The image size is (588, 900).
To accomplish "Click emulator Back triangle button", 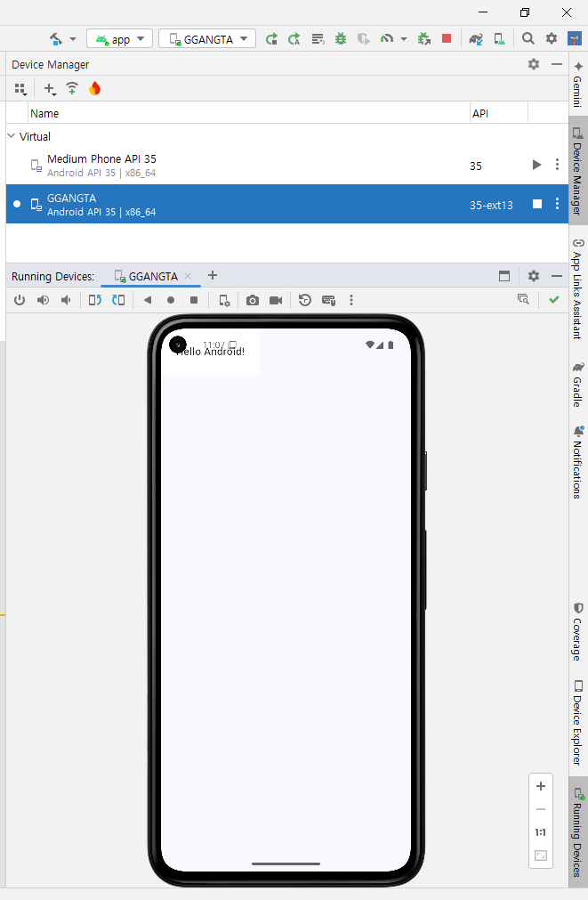I will (x=148, y=300).
